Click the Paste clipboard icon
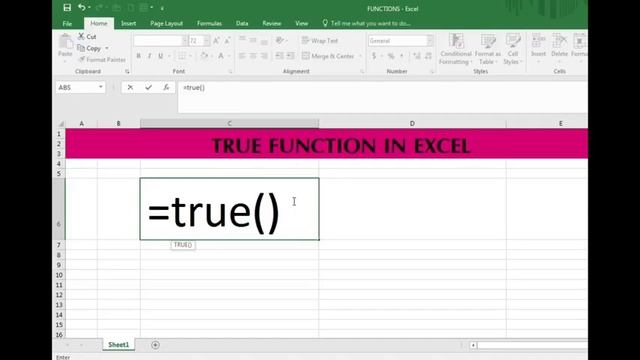Image resolution: width=640 pixels, height=360 pixels. click(x=65, y=42)
